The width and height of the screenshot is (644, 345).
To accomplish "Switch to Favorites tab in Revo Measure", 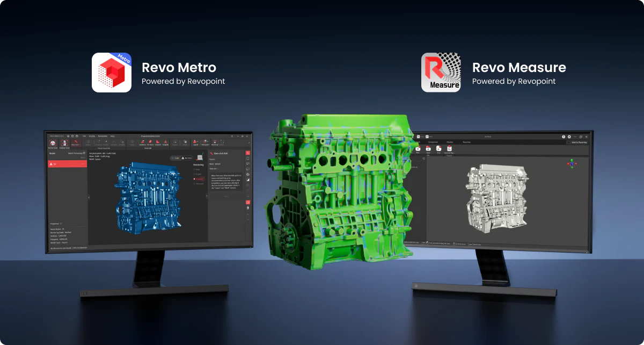I will [466, 142].
